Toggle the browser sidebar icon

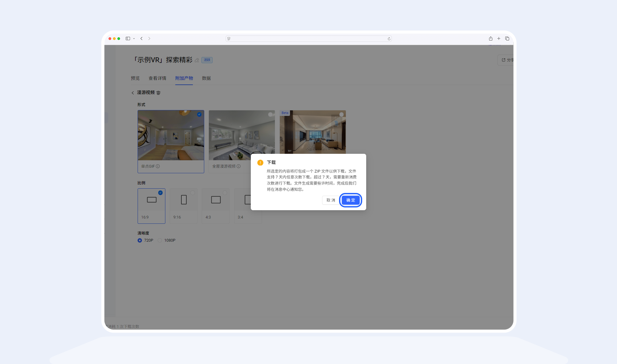[128, 39]
